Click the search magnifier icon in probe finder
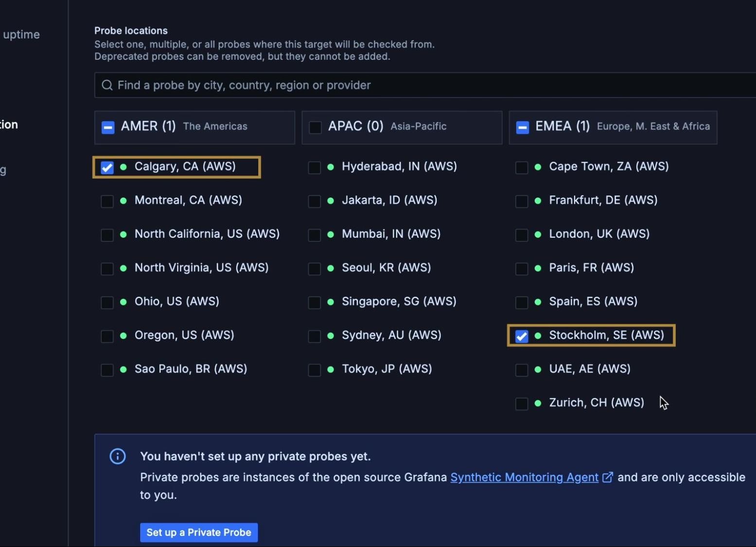756x547 pixels. [x=107, y=86]
